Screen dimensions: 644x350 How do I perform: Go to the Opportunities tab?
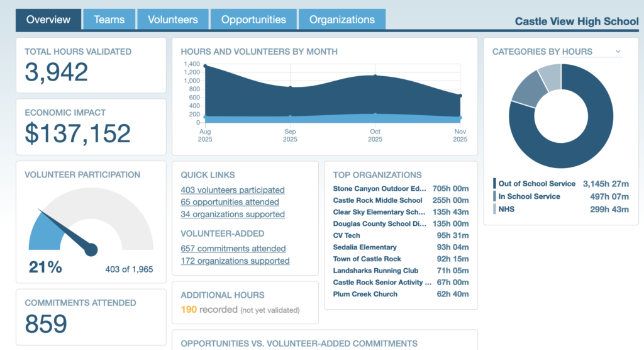pyautogui.click(x=253, y=20)
